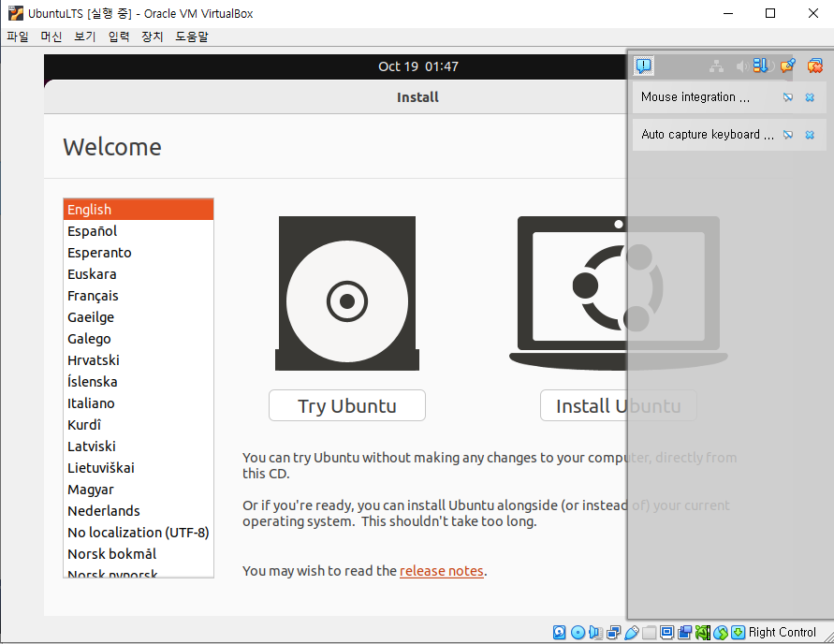Viewport: 834px width, 644px height.
Task: Select Galego in language list
Action: point(139,339)
